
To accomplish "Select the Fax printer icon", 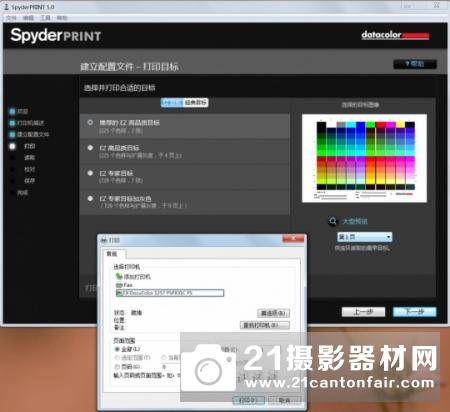I will (x=119, y=285).
